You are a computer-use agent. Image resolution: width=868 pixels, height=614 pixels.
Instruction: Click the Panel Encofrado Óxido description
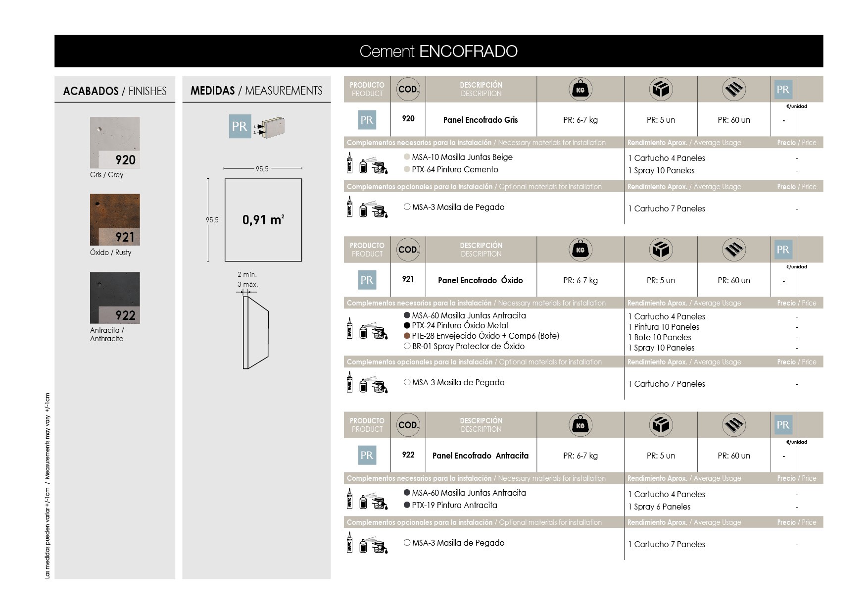tap(481, 280)
